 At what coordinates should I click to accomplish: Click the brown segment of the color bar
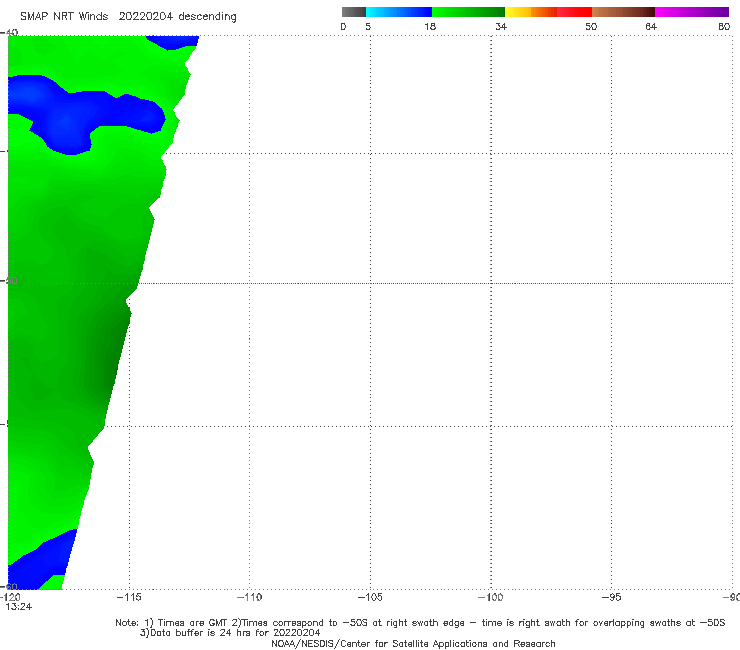tap(623, 12)
